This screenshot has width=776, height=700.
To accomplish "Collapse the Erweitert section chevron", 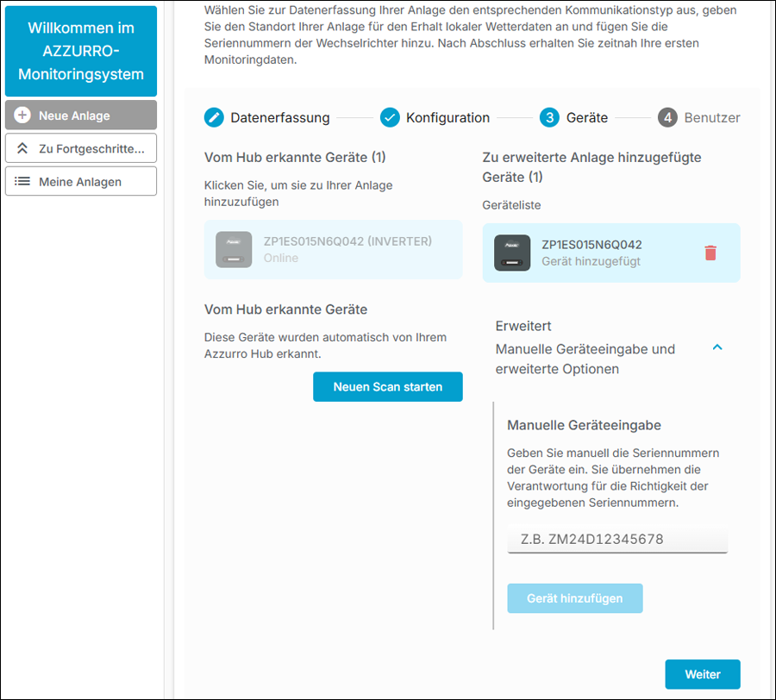I will point(717,347).
